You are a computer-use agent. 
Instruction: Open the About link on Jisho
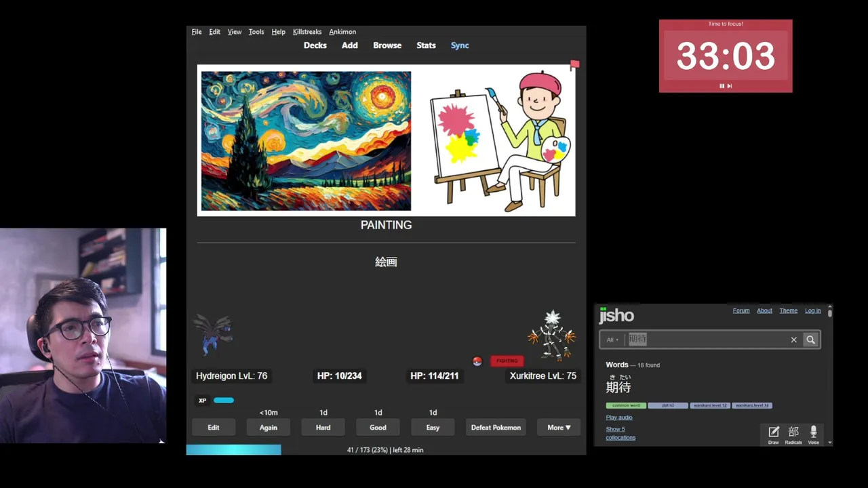(x=764, y=310)
